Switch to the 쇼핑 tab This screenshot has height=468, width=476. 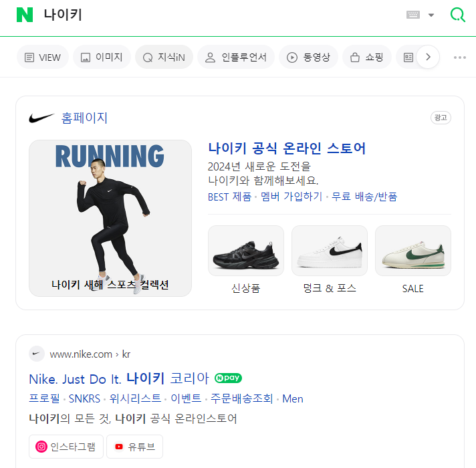coord(367,57)
